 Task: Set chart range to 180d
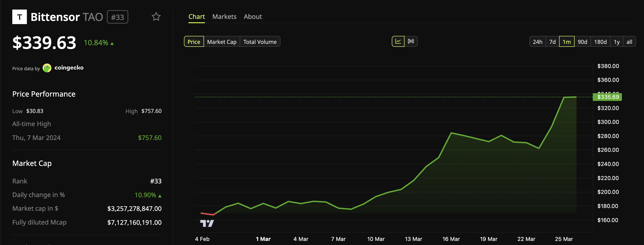[601, 42]
